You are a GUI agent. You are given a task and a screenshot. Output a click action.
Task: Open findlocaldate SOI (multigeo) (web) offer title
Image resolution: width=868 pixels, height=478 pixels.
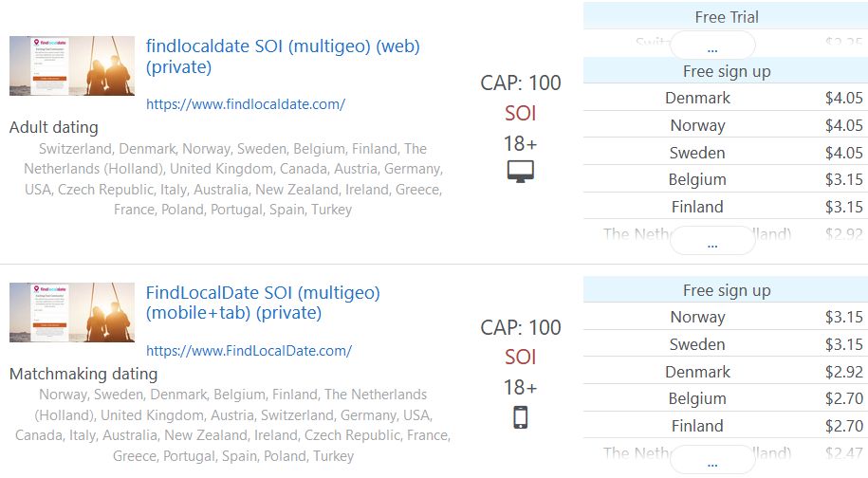coord(283,56)
